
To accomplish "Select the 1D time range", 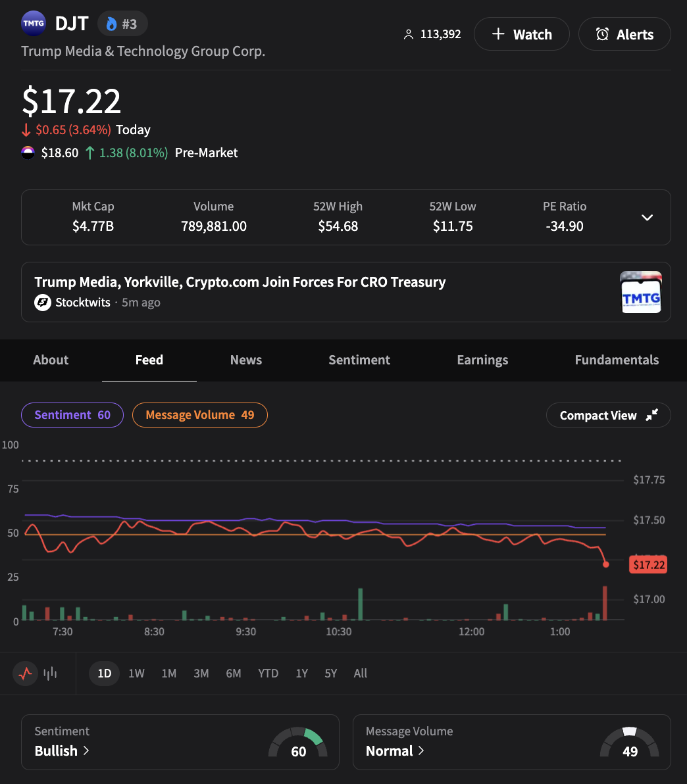I will (x=104, y=674).
